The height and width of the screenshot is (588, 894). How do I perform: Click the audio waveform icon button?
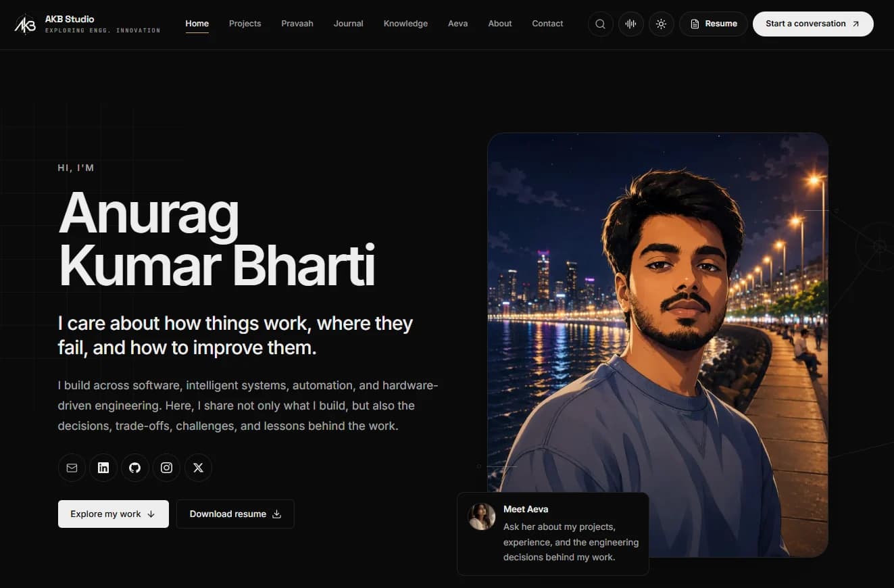tap(630, 24)
